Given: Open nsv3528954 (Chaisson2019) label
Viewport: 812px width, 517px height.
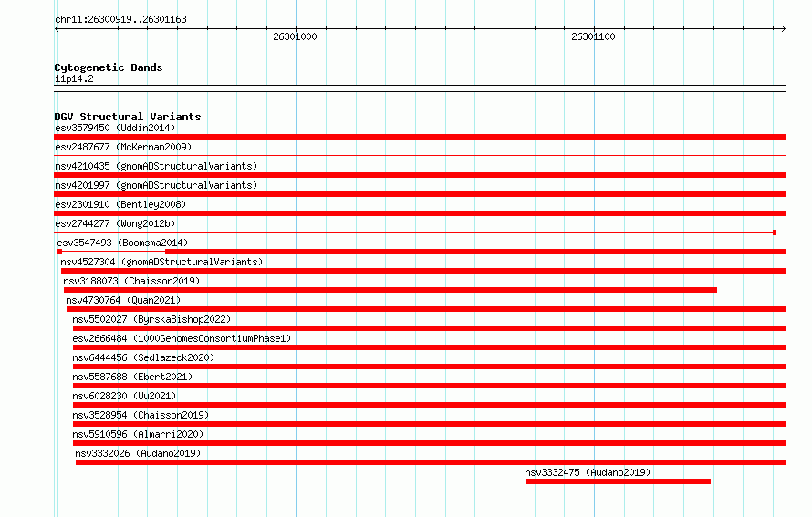Looking at the screenshot, I should tap(141, 415).
